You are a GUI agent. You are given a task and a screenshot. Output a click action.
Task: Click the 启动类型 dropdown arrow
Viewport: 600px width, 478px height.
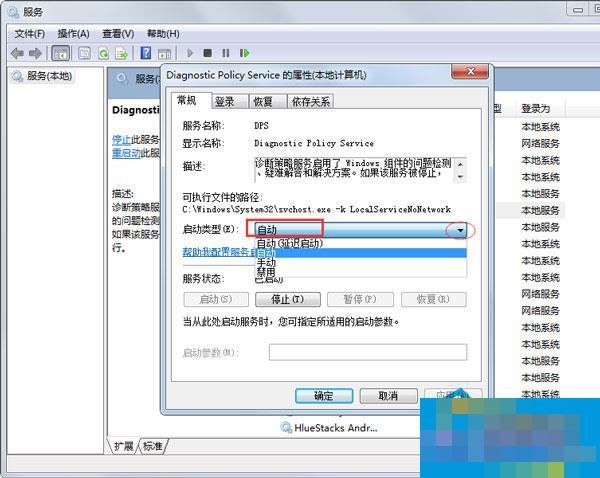(x=460, y=230)
